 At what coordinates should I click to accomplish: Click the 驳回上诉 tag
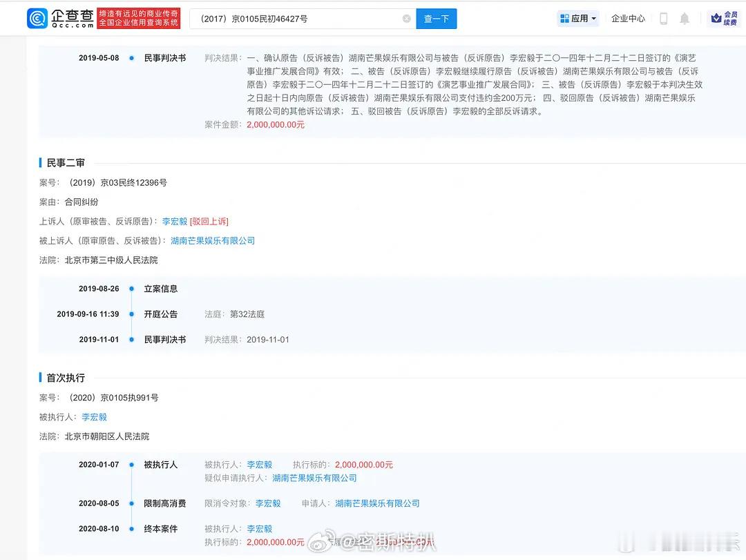tap(209, 221)
